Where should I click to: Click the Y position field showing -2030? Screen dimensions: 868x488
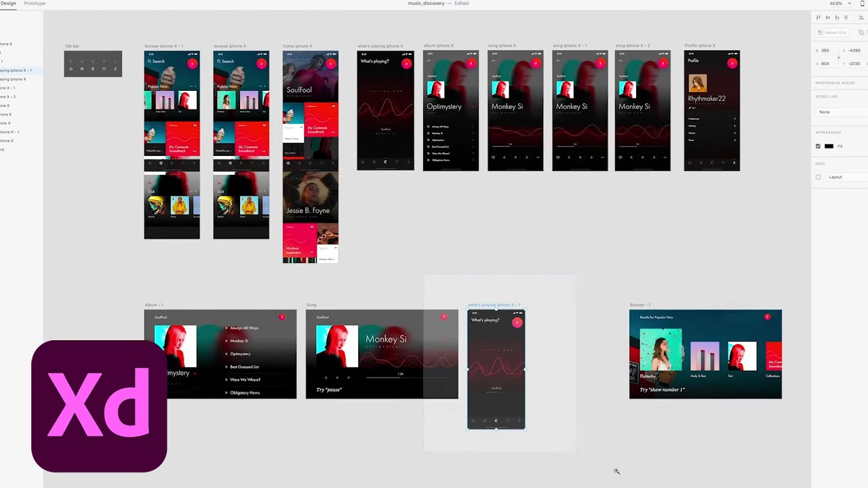(x=856, y=64)
